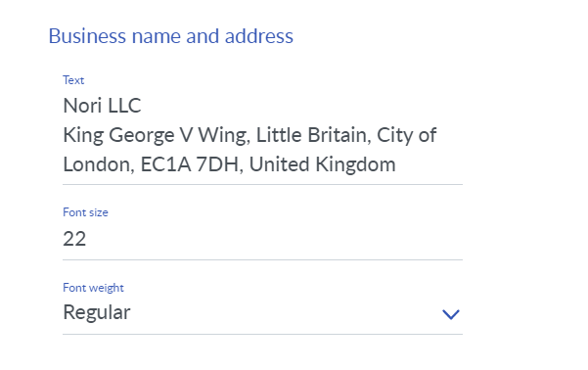Click the Font size field showing 22

262,239
